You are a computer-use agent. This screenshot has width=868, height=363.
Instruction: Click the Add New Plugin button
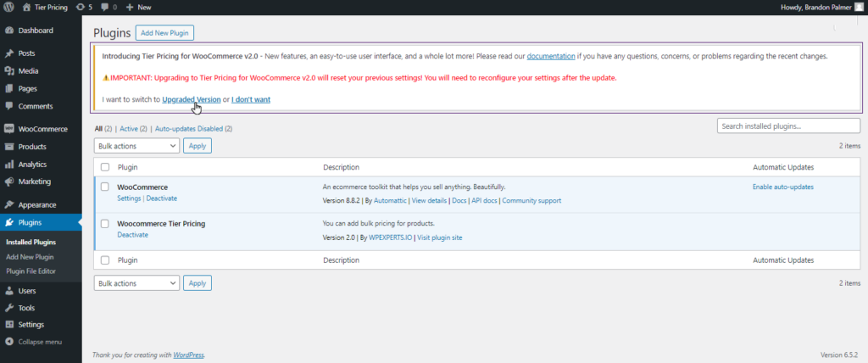tap(165, 33)
